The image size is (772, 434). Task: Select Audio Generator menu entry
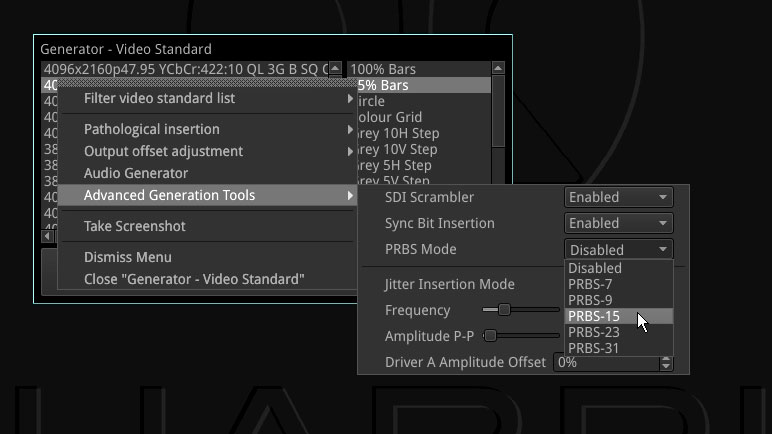(x=207, y=173)
